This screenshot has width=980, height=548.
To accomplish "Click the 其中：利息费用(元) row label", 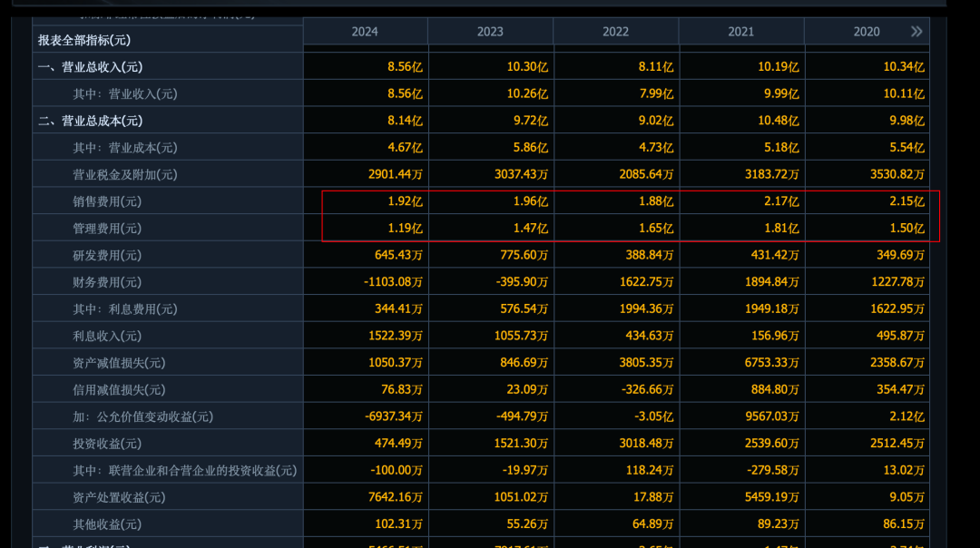I will (125, 308).
